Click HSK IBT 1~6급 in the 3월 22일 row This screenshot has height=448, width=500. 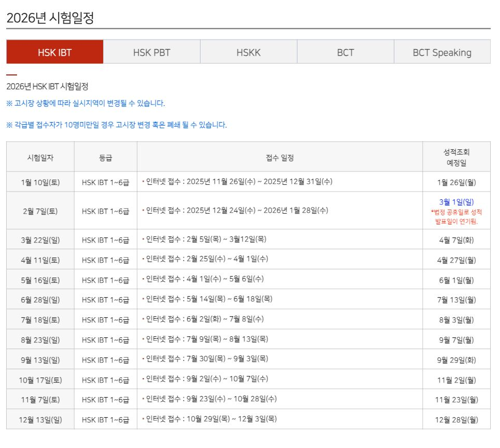(x=106, y=240)
